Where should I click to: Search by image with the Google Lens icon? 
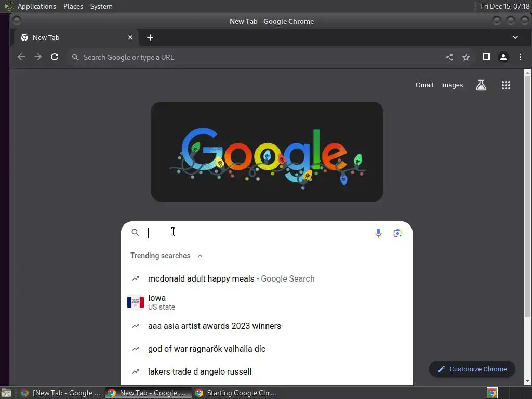point(397,233)
